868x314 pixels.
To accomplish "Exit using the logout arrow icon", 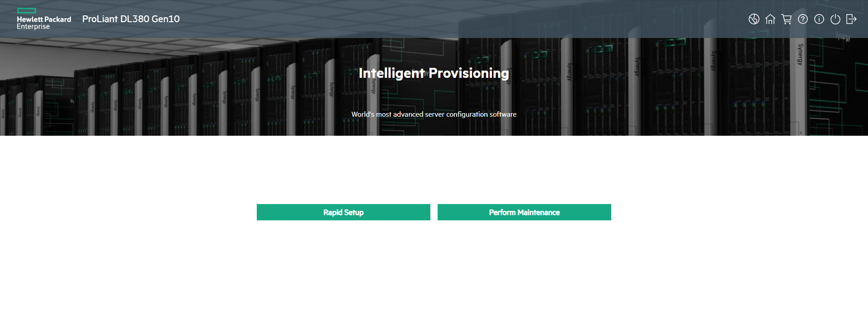I will pos(851,19).
